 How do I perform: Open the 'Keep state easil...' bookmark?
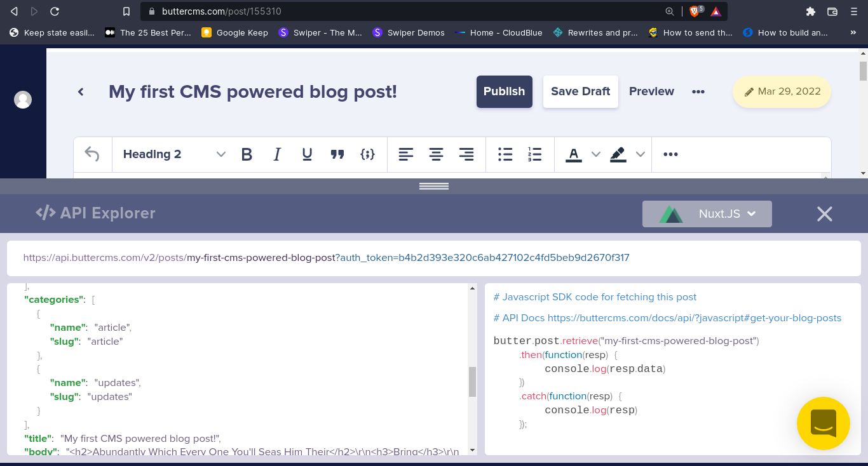[53, 32]
